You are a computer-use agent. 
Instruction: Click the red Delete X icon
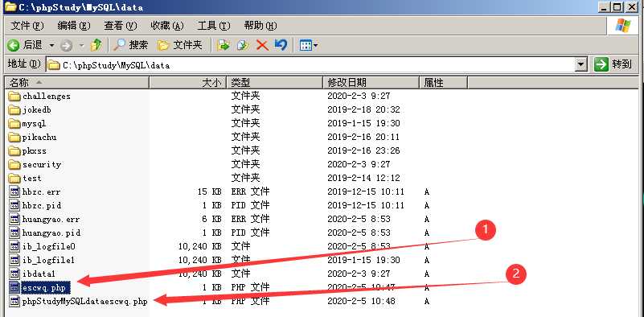click(262, 45)
